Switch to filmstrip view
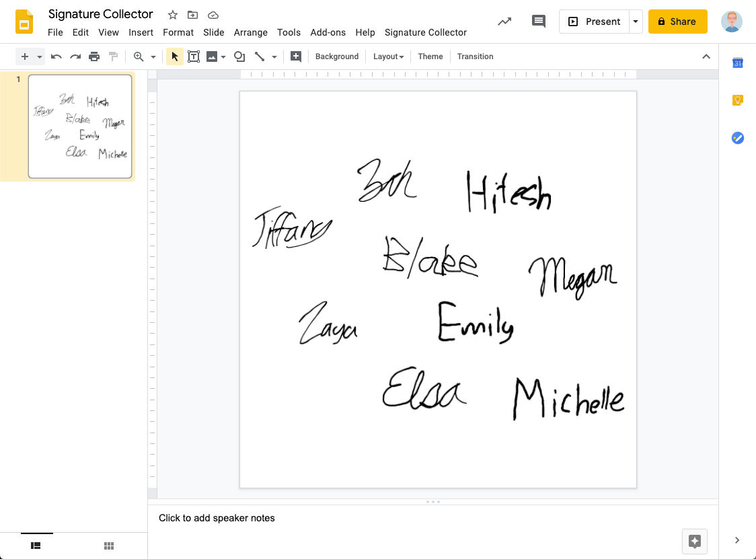756x559 pixels. click(x=36, y=546)
